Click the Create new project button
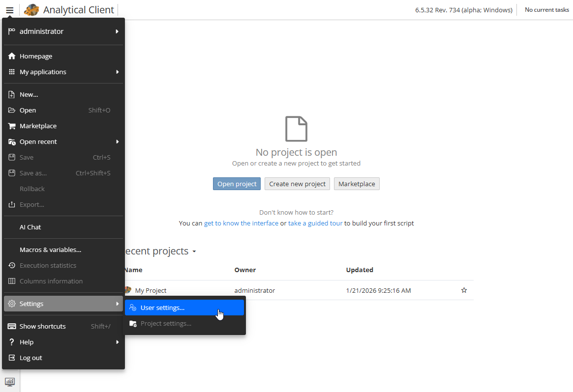This screenshot has height=392, width=573. (297, 184)
